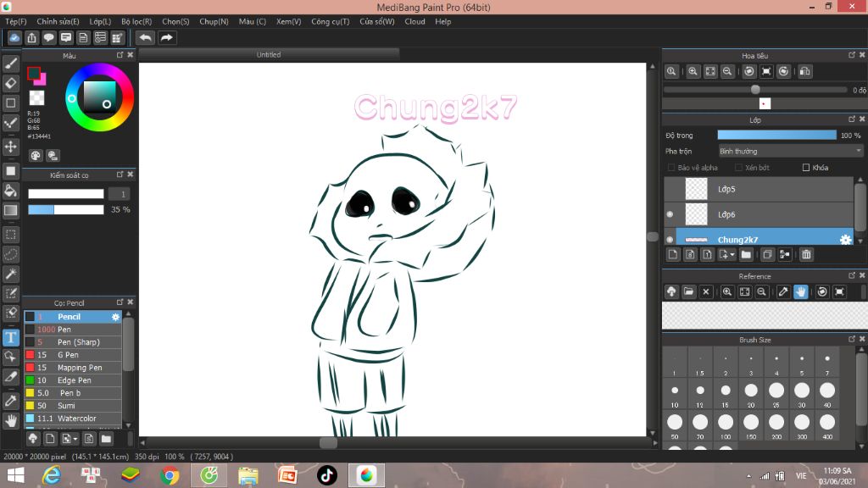868x488 pixels.
Task: Select the Dot tool with pen icon
Action: tap(10, 123)
